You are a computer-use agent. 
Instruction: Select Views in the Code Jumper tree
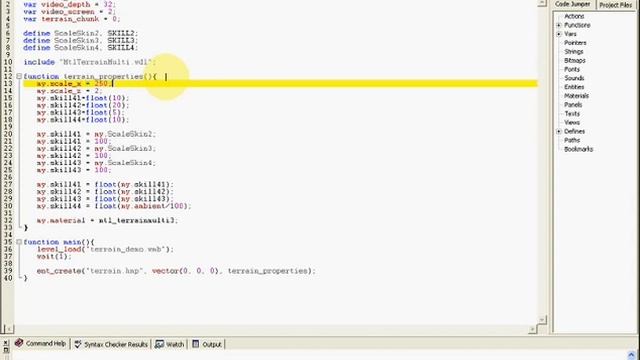(x=572, y=122)
